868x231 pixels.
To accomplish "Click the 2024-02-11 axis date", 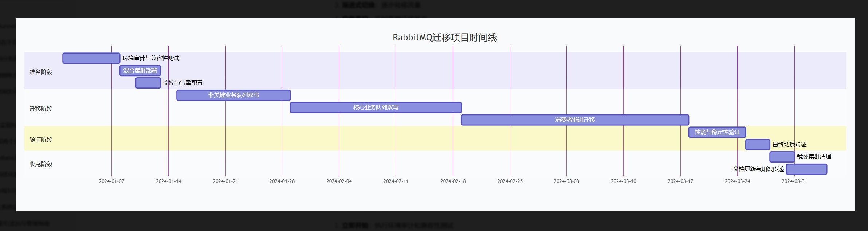I will 396,181.
